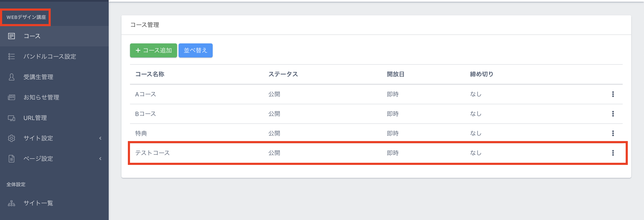Click the URL管理 monitor icon

(x=12, y=118)
